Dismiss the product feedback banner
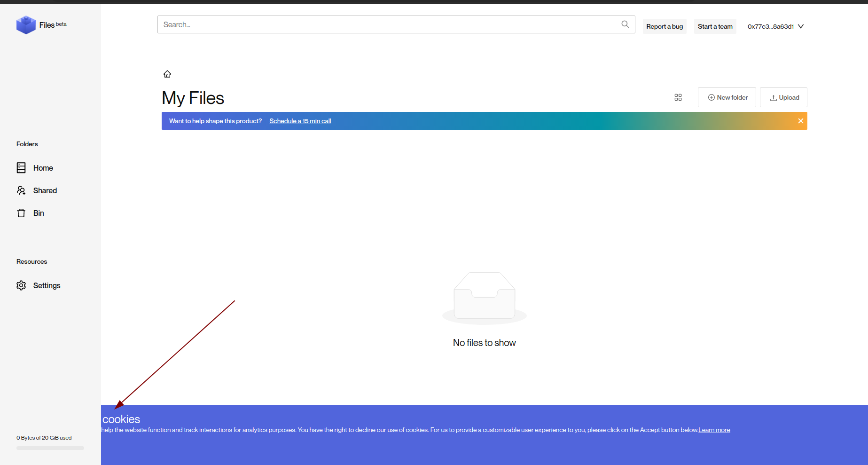The height and width of the screenshot is (465, 868). pos(800,121)
